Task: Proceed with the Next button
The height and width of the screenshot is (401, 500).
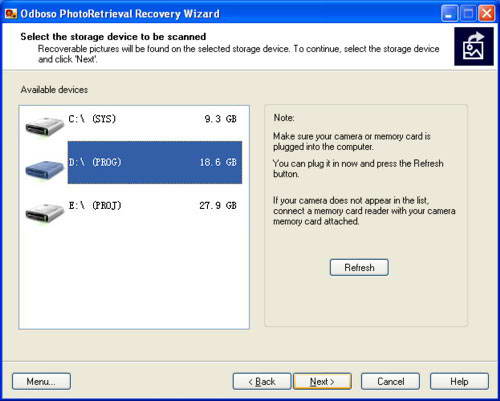Action: click(x=322, y=381)
